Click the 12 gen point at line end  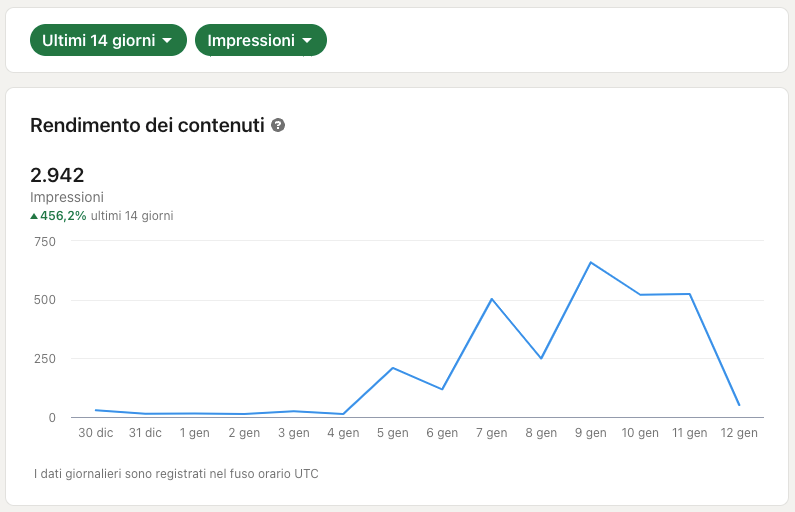pyautogui.click(x=739, y=405)
